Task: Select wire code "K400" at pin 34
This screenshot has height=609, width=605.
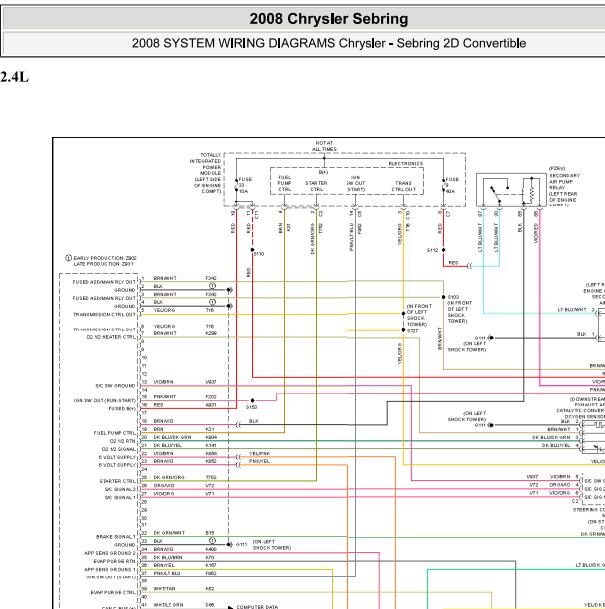Action: tap(211, 549)
